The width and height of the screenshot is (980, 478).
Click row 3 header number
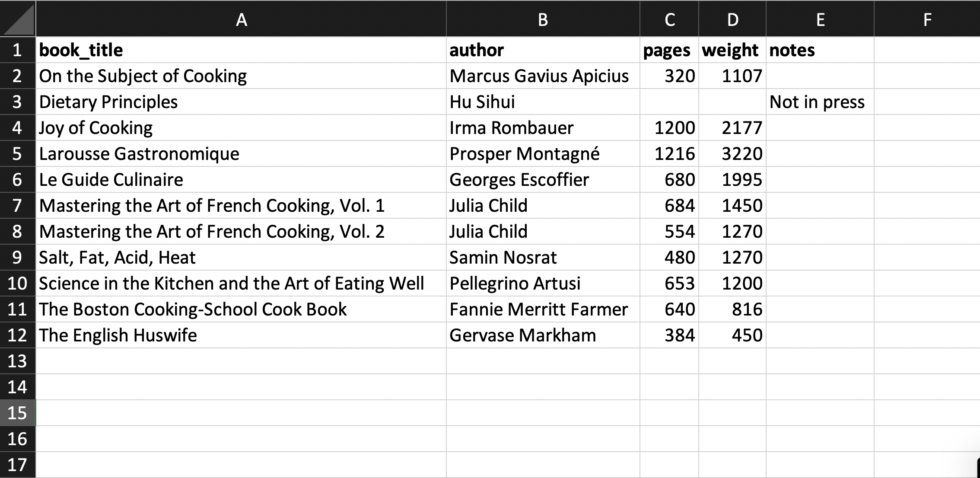tap(17, 102)
